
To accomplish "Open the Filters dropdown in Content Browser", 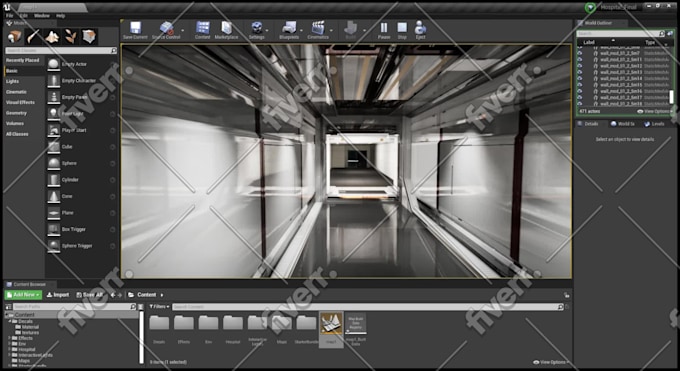I will click(159, 306).
